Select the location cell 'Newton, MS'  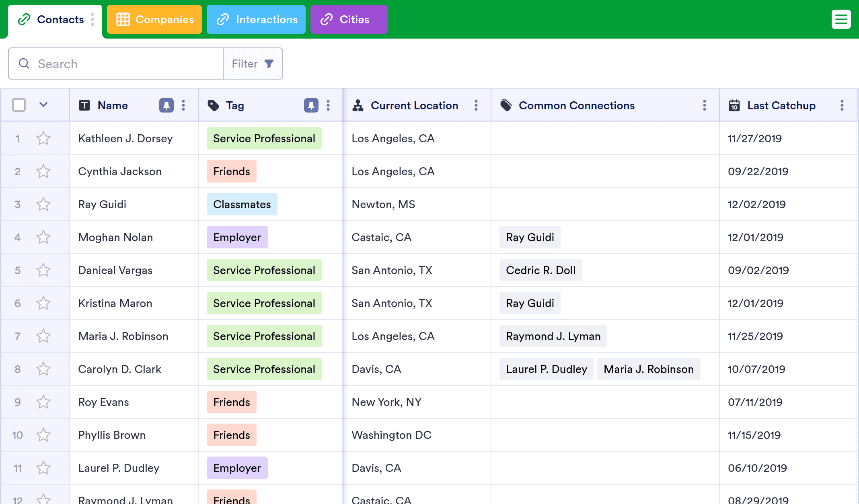[417, 204]
